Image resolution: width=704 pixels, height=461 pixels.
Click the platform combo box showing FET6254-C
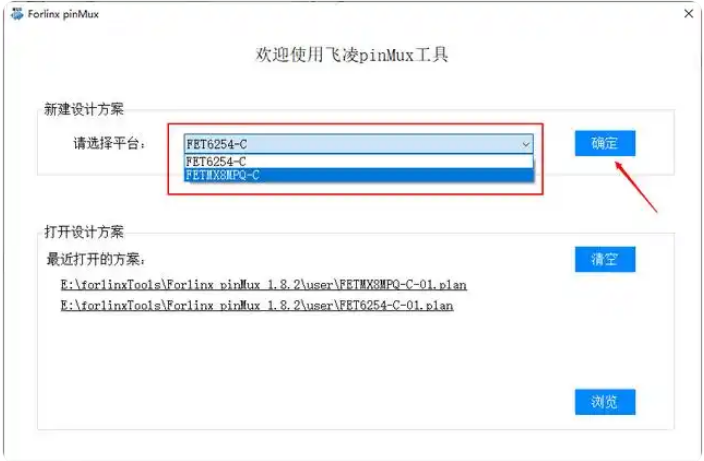pos(359,144)
